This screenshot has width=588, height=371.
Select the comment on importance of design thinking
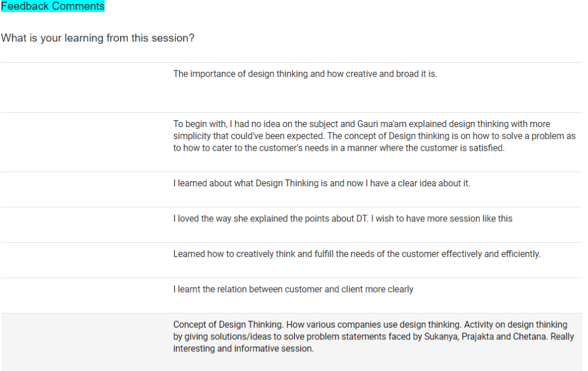click(x=305, y=74)
